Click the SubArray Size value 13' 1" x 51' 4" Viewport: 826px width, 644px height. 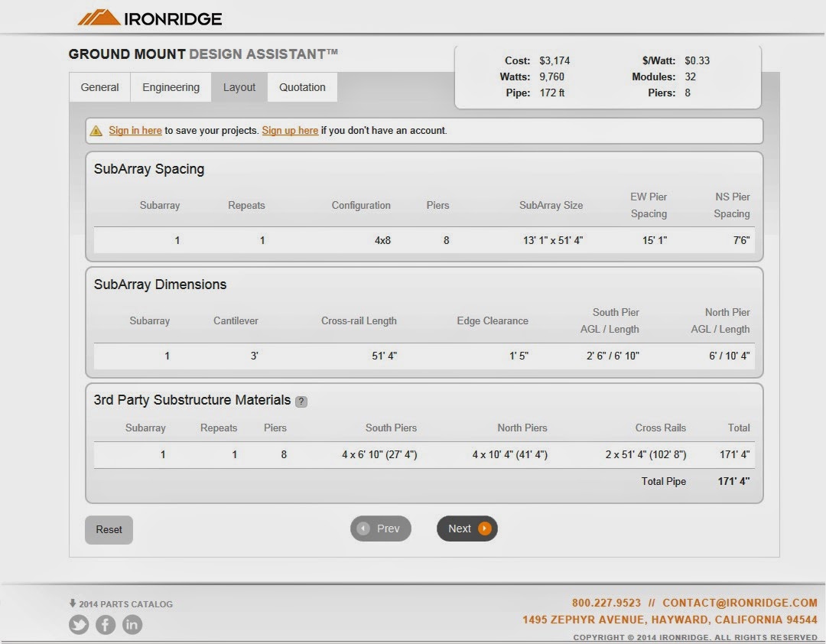[553, 240]
